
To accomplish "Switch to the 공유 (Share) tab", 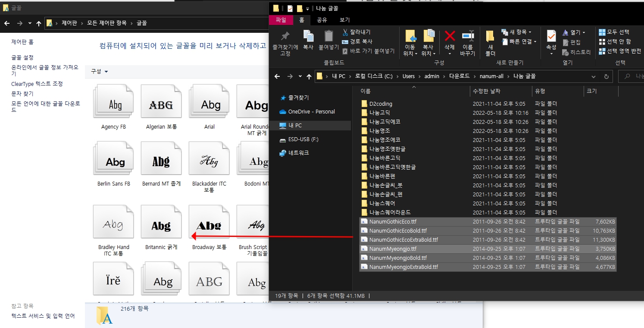I will coord(322,20).
